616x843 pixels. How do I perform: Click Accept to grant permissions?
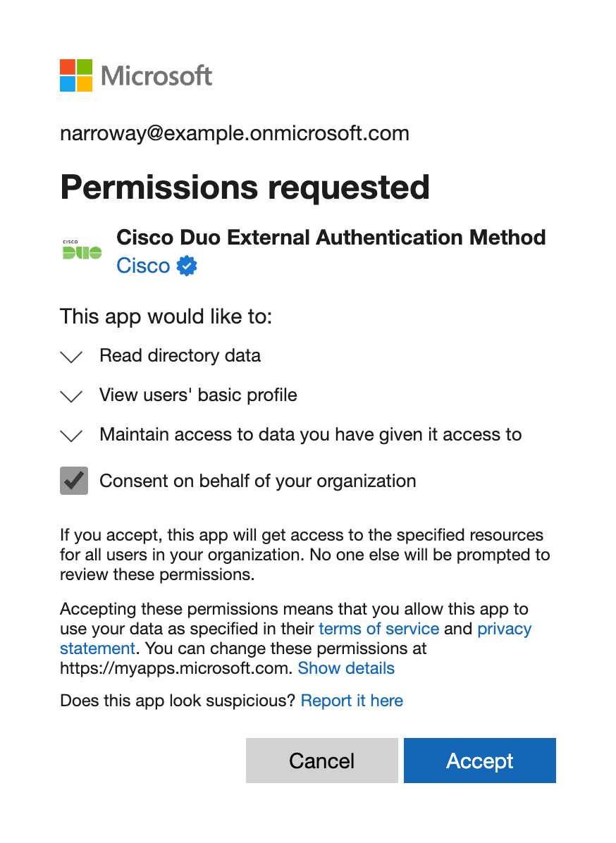tap(479, 761)
